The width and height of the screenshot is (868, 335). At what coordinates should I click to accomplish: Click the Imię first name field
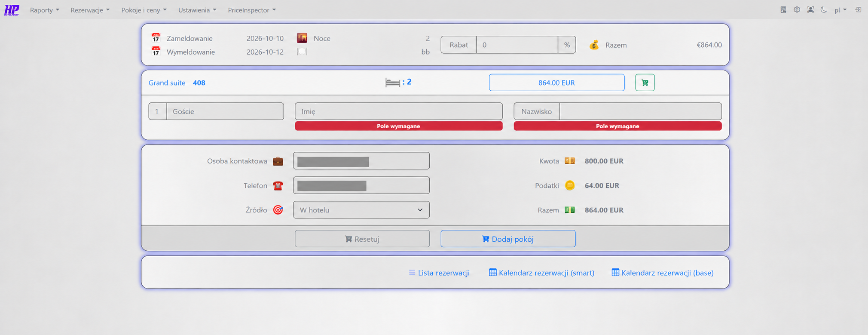point(399,111)
